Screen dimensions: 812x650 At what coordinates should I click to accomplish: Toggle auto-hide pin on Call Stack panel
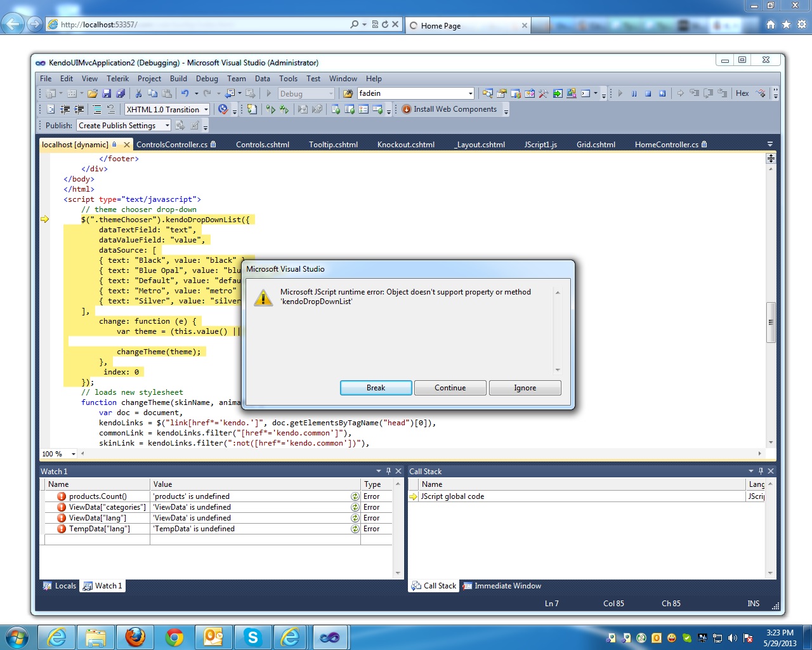click(761, 471)
